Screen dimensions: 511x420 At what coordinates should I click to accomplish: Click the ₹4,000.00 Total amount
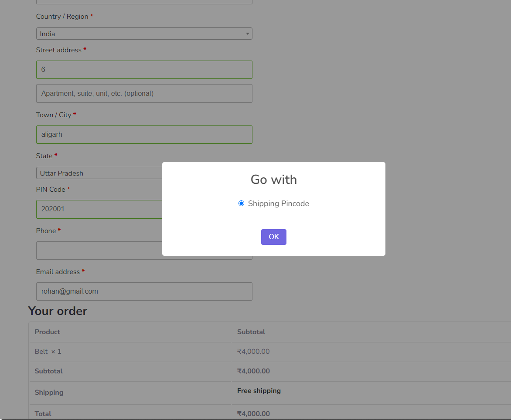[253, 413]
